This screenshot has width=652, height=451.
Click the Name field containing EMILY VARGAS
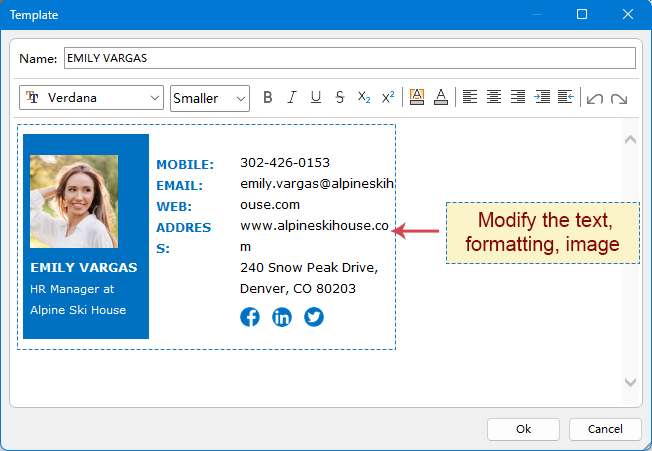(x=349, y=58)
